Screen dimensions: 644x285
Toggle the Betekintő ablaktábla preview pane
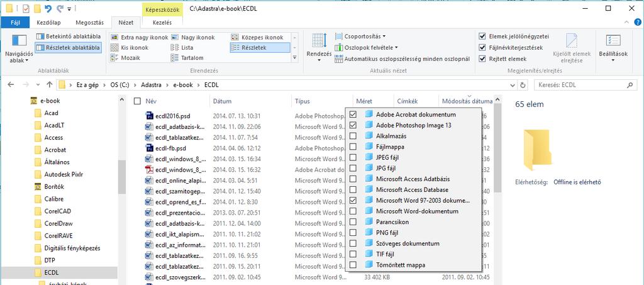click(x=68, y=36)
